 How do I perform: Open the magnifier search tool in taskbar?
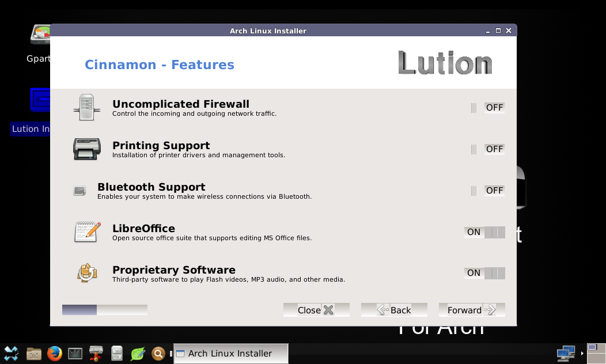pos(158,353)
